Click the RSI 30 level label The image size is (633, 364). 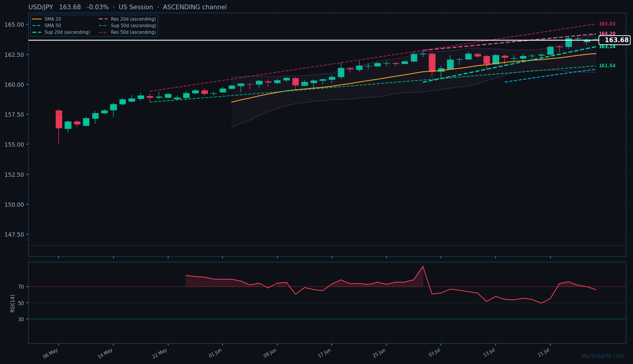21,319
